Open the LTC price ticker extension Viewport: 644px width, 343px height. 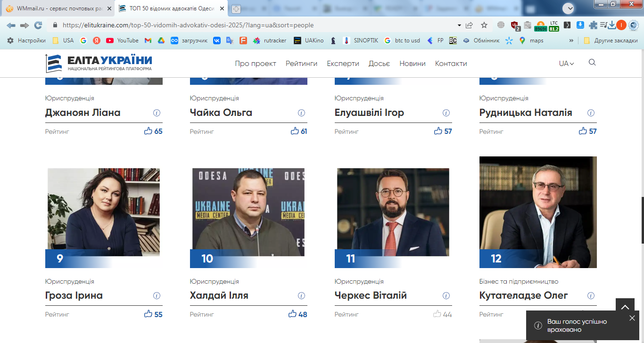(x=554, y=25)
